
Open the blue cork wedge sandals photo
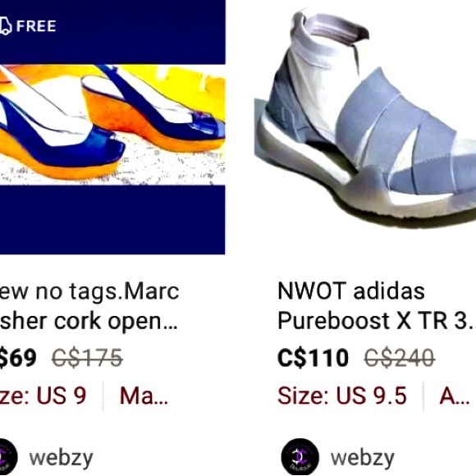(112, 125)
